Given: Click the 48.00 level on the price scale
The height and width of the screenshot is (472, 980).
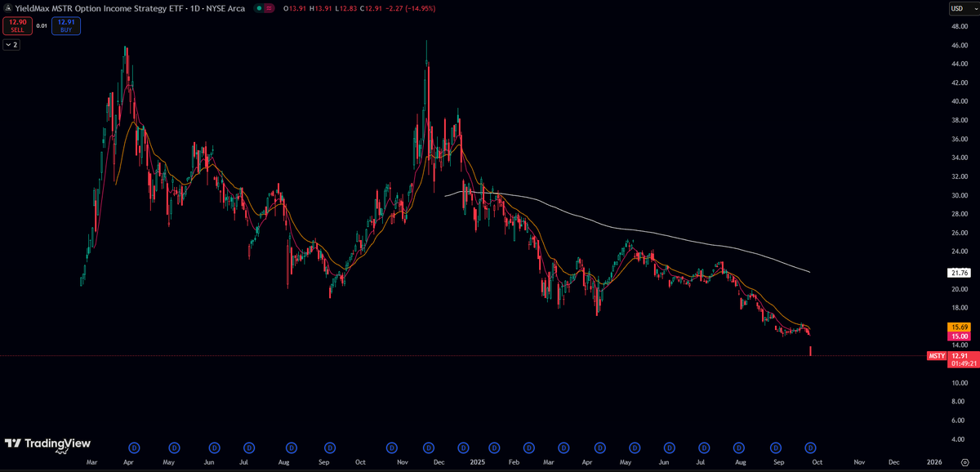Looking at the screenshot, I should tap(959, 27).
